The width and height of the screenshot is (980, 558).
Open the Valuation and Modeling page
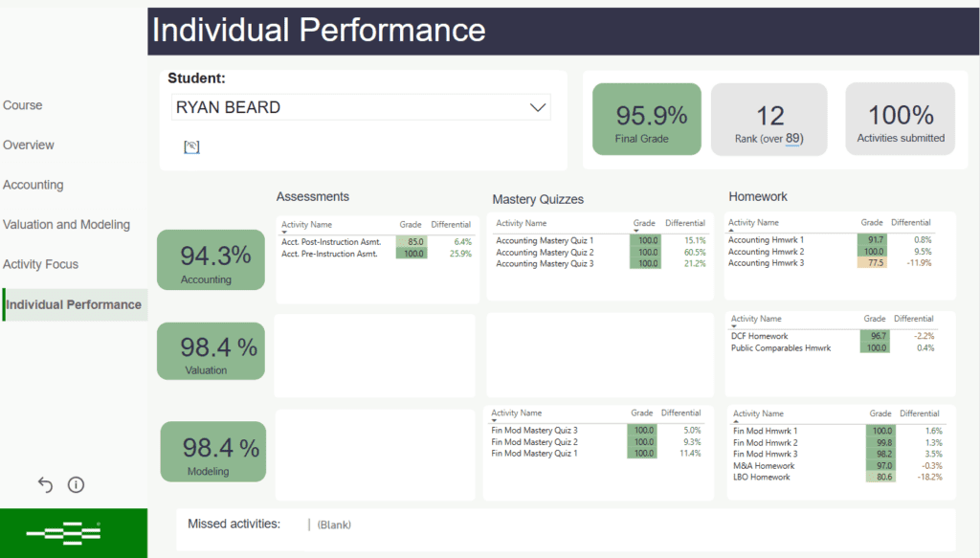66,225
